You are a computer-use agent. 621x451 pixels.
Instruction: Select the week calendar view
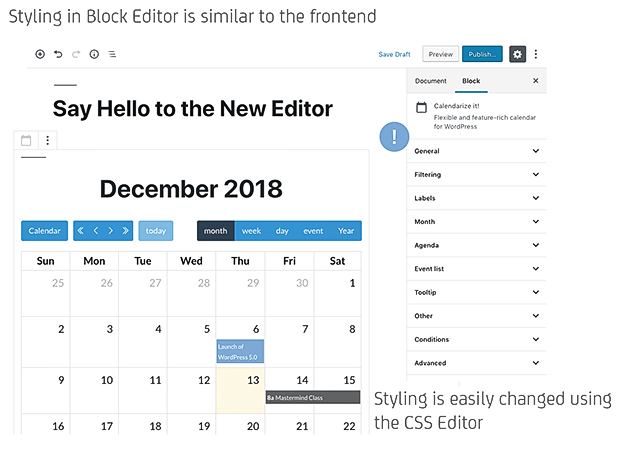coord(251,231)
